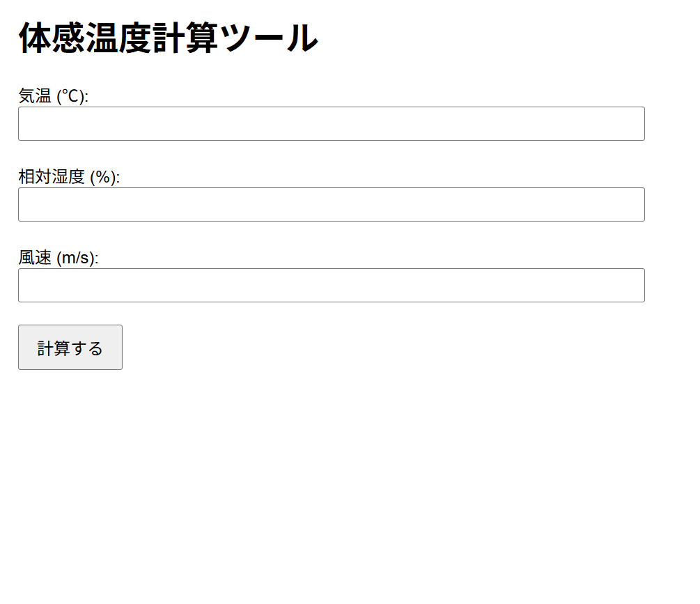Click the 風速 (m/s) input field
Screen dimensions: 700x604
tap(331, 286)
